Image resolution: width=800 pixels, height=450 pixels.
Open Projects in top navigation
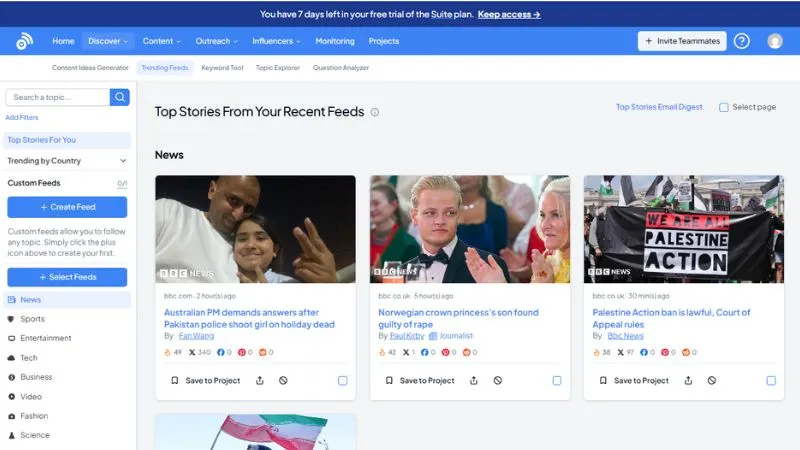[x=384, y=41]
